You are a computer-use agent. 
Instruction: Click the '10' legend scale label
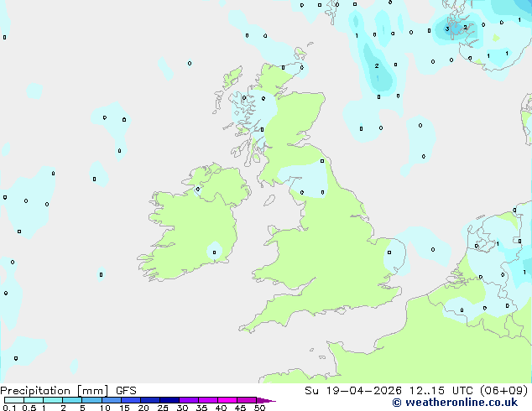coord(105,408)
